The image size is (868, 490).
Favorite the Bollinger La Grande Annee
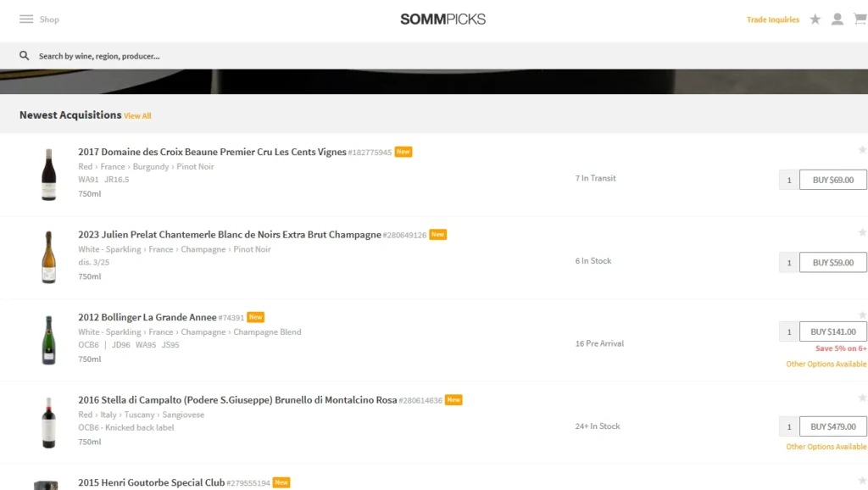(x=862, y=315)
